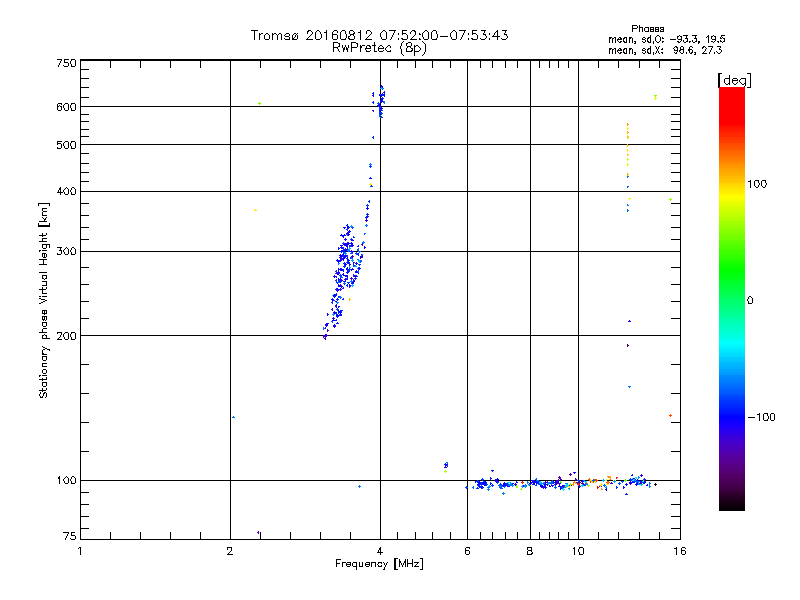Click the 'Frequency [MHz]' axis title
This screenshot has width=800, height=600.
[379, 564]
